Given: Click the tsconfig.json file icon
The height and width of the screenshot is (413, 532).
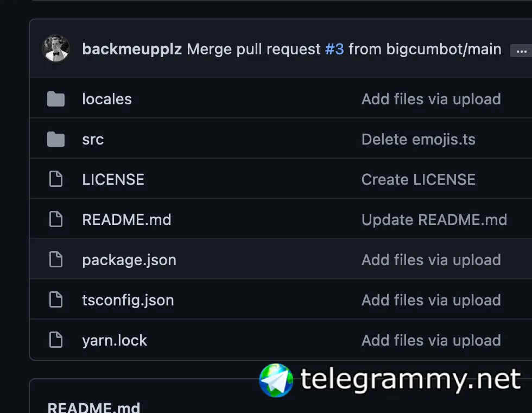Looking at the screenshot, I should tap(56, 300).
